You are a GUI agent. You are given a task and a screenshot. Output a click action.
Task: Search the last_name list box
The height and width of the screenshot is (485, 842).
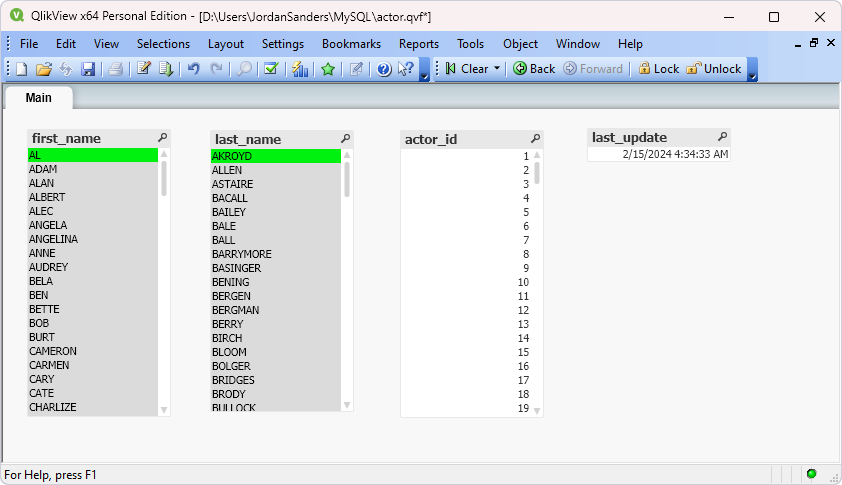pos(345,139)
